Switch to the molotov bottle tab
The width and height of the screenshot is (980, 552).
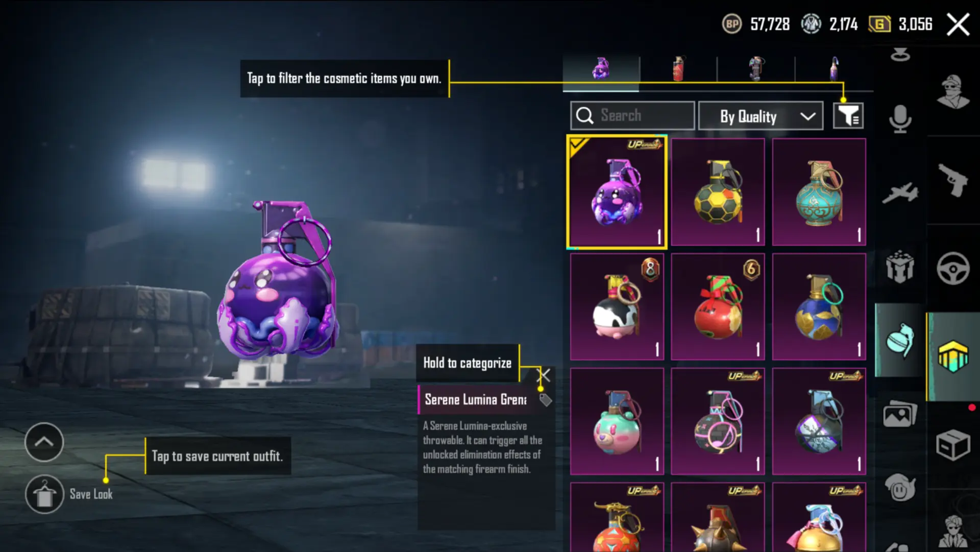834,69
